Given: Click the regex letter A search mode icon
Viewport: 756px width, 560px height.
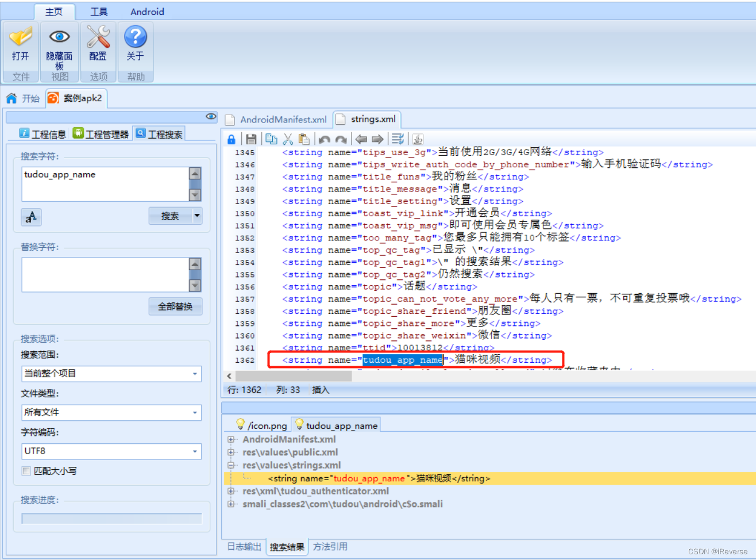Looking at the screenshot, I should [31, 217].
